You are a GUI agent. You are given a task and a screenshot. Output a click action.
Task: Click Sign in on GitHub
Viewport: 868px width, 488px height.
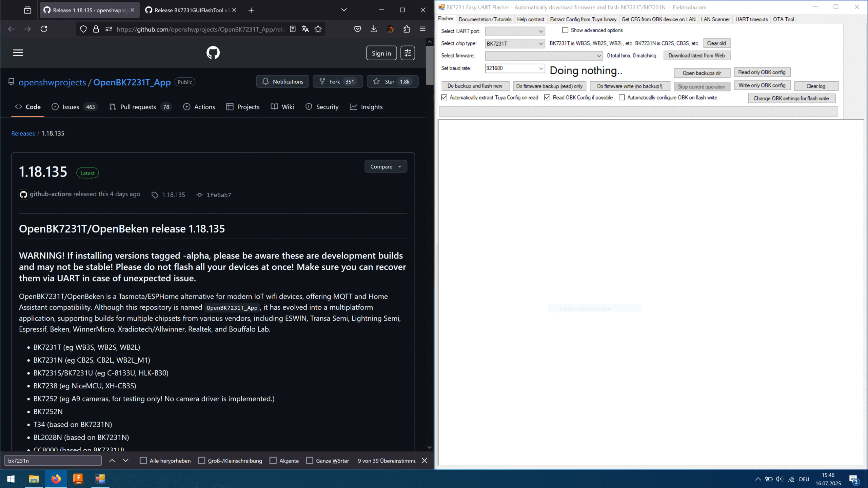point(381,53)
